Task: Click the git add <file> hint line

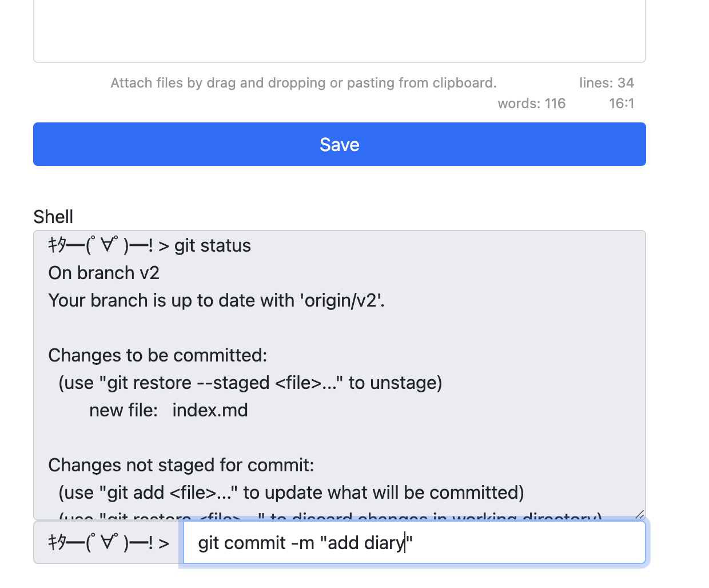Action: pyautogui.click(x=291, y=492)
